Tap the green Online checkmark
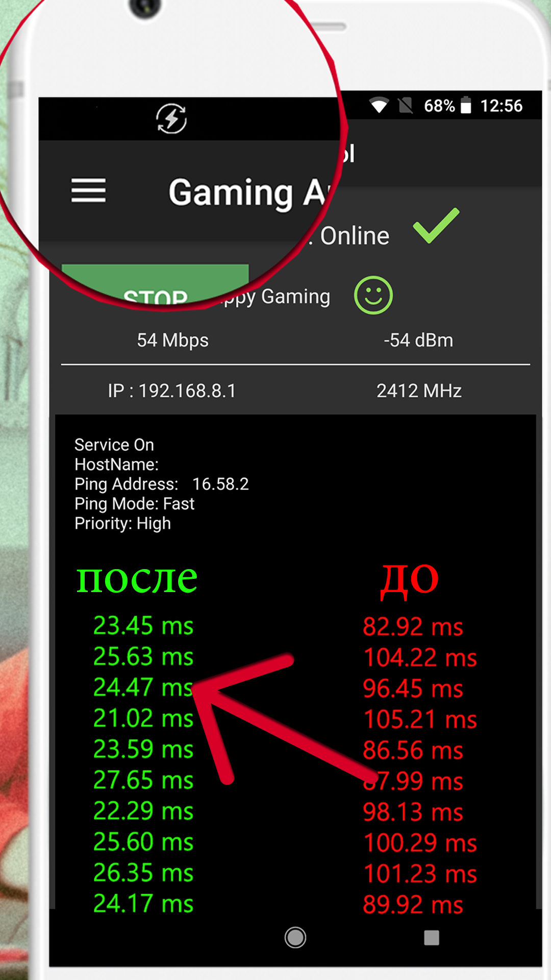 point(436,225)
